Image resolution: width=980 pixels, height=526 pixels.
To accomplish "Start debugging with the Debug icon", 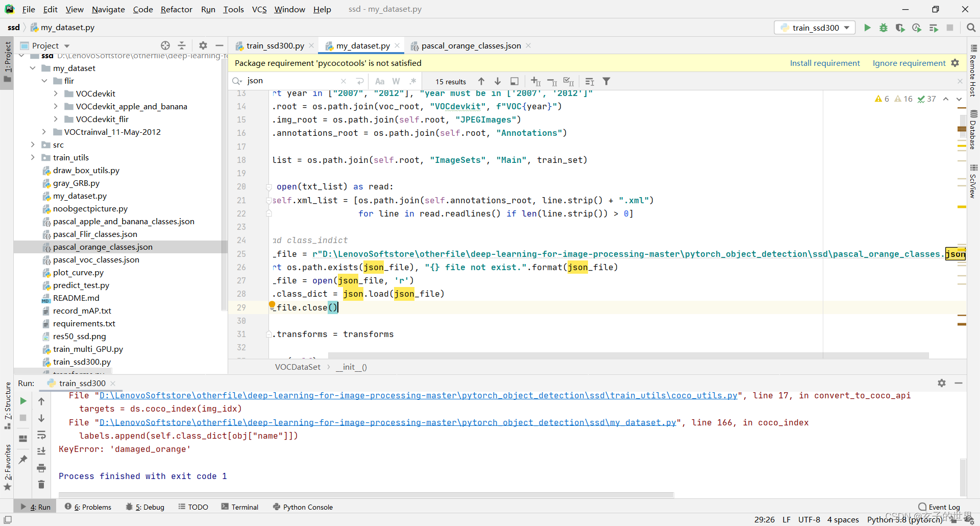I will coord(884,28).
